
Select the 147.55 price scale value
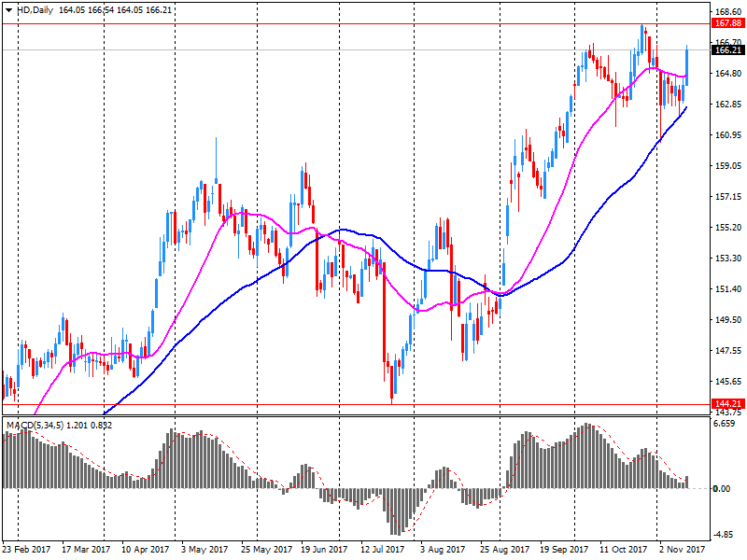pos(728,351)
